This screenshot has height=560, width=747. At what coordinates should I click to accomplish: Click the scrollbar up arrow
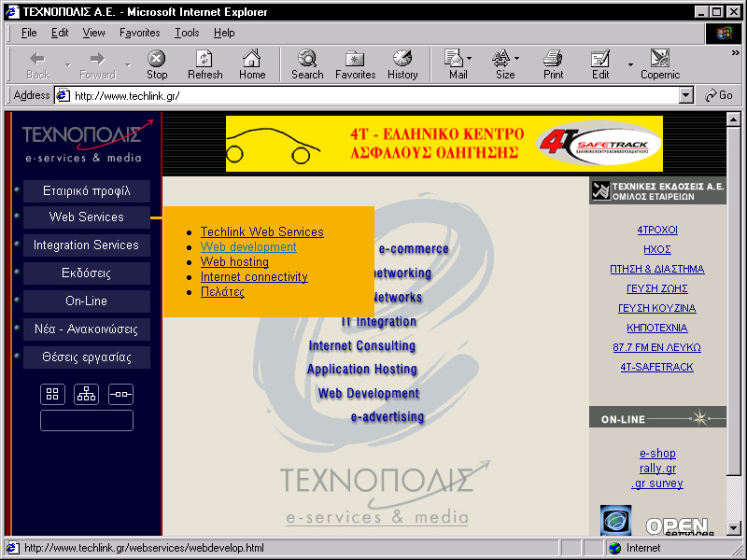tap(734, 119)
